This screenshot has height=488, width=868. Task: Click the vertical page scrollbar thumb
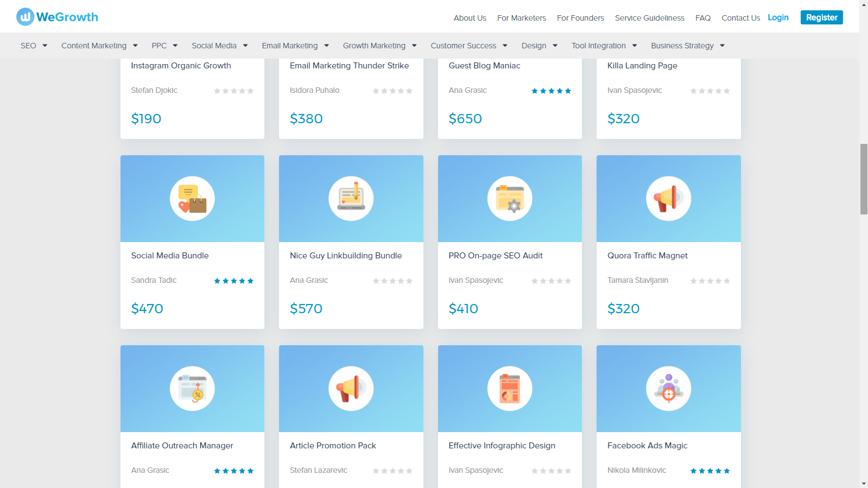tap(864, 179)
